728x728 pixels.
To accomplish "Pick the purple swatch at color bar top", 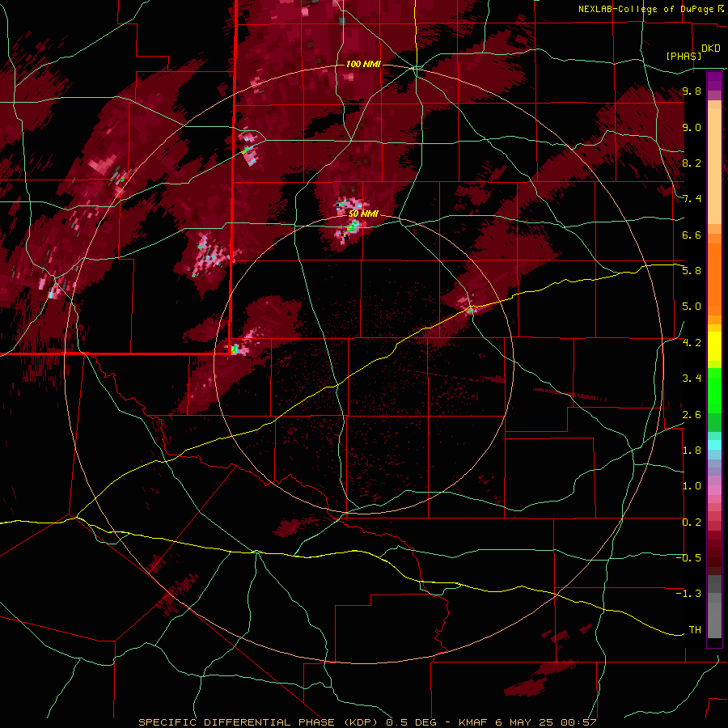I will click(714, 81).
